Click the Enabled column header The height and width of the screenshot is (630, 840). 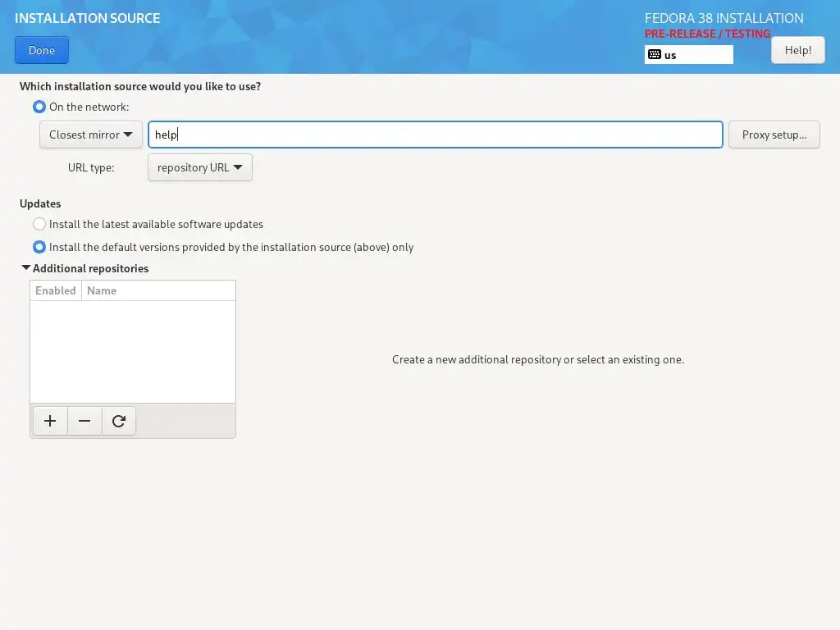pos(56,290)
